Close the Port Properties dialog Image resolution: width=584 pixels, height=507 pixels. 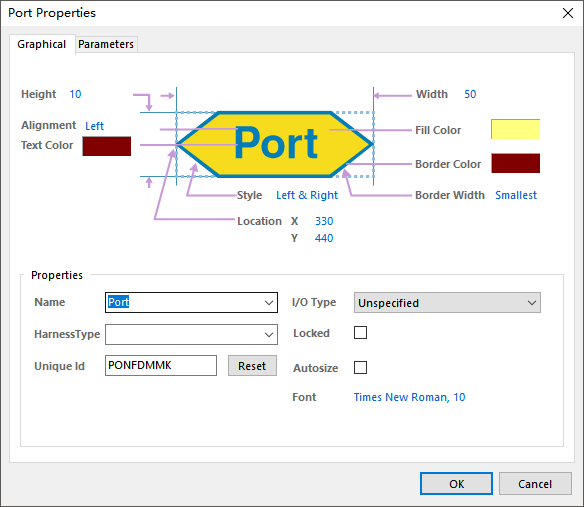tap(568, 13)
